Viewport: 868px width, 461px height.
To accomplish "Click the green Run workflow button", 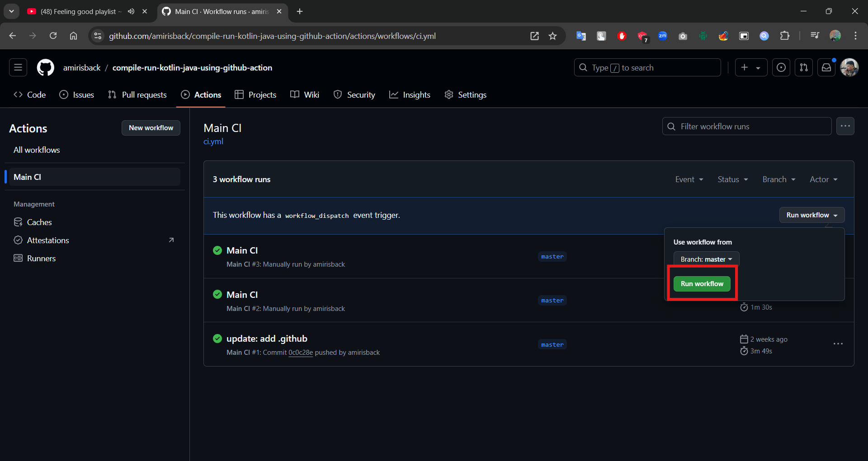I will 702,284.
